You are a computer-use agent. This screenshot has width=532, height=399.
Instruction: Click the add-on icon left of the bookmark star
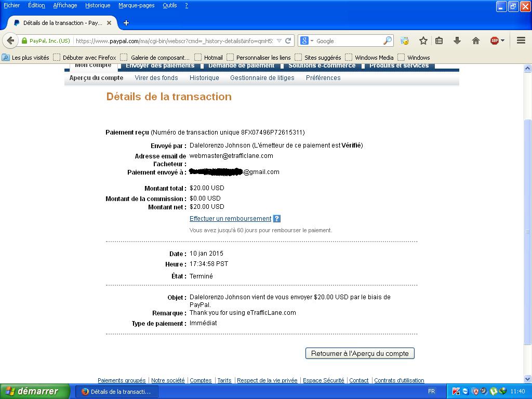(404, 41)
